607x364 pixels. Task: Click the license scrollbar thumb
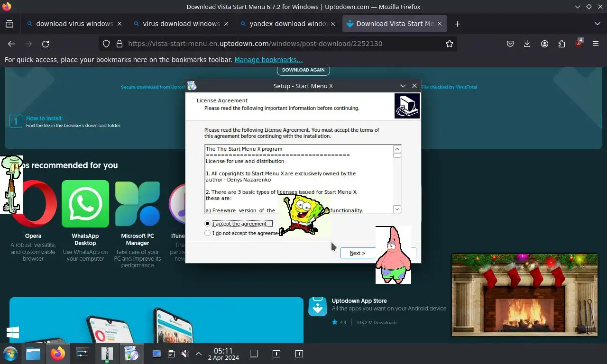[397, 155]
